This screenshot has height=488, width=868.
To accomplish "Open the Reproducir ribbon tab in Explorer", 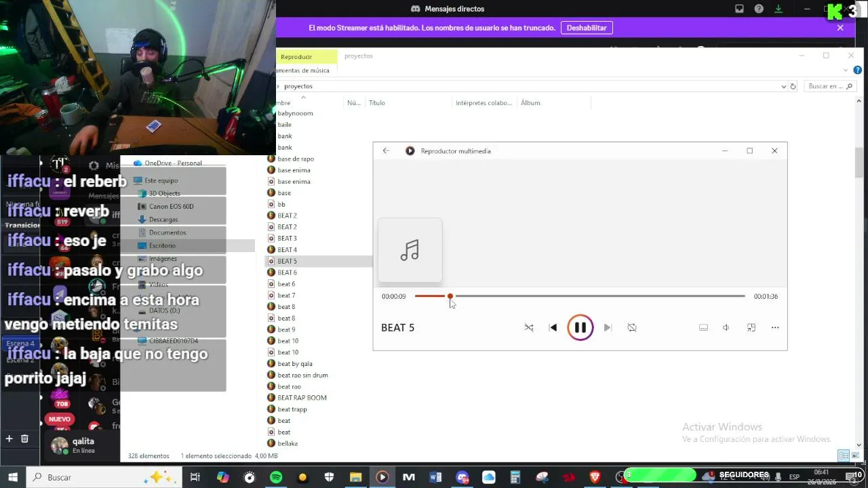I will (x=306, y=57).
